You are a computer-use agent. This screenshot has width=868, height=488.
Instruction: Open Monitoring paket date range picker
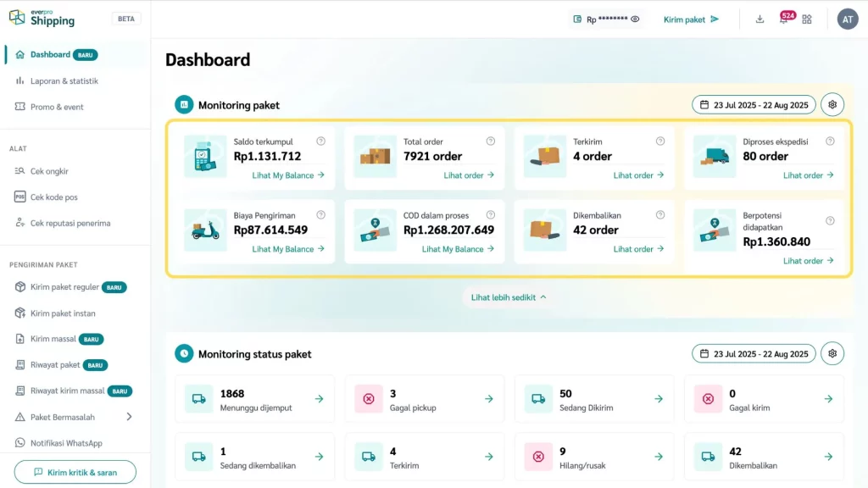pyautogui.click(x=754, y=105)
